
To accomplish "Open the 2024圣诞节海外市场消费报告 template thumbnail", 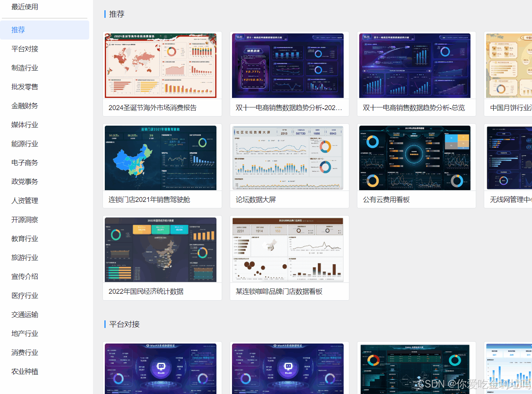I will coord(161,66).
